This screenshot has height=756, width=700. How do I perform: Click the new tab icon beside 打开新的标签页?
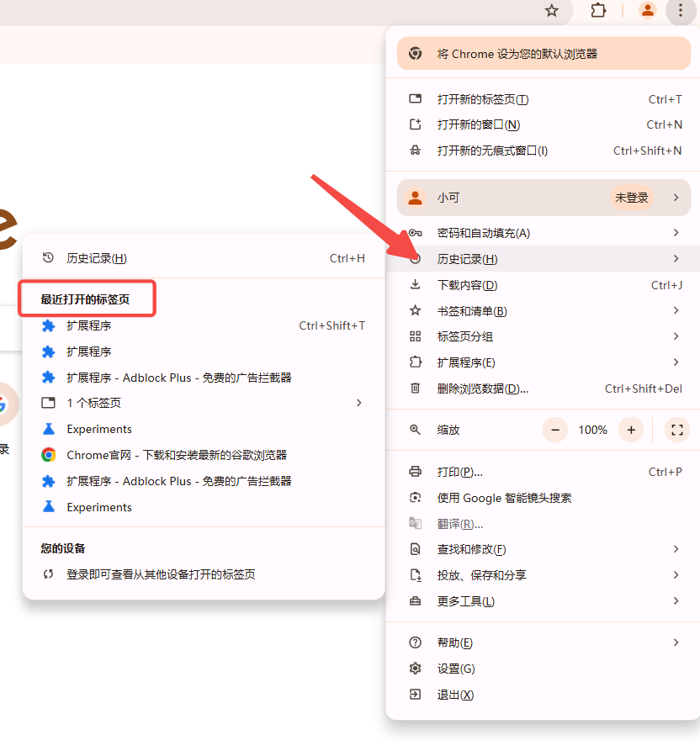click(415, 99)
